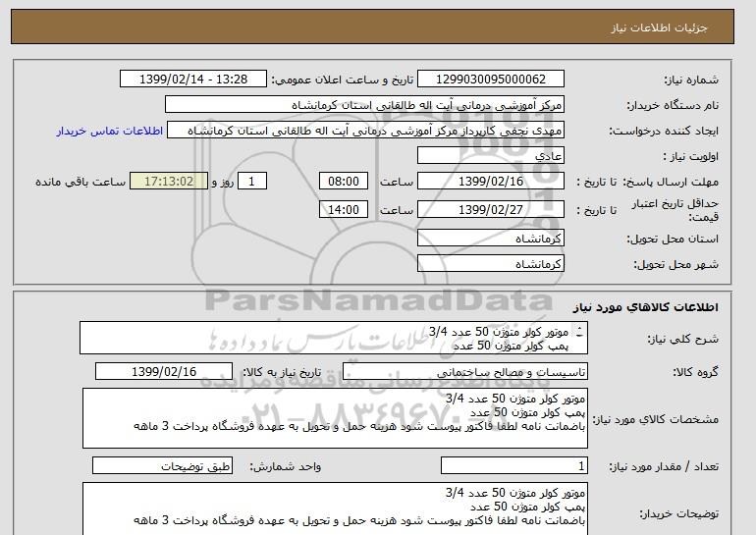Click the goods need date 1399/02/16
Viewport: 756px width, 535px height.
(x=164, y=372)
